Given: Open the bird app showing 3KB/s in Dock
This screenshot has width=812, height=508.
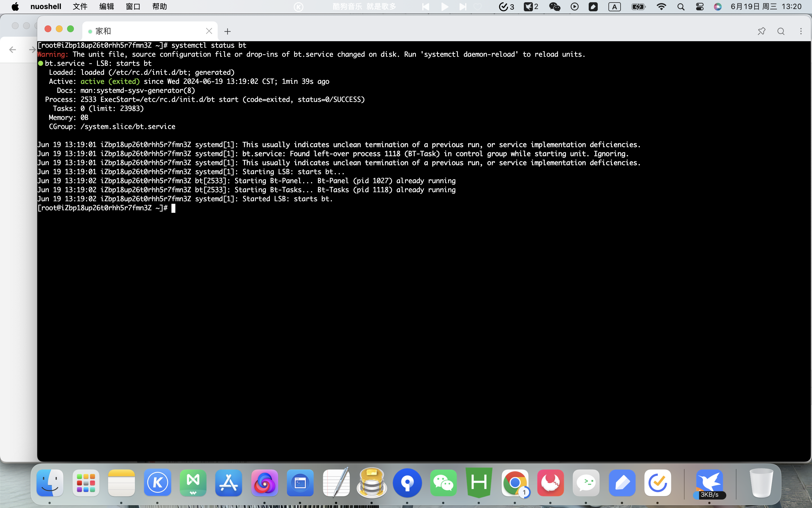Looking at the screenshot, I should tap(709, 483).
